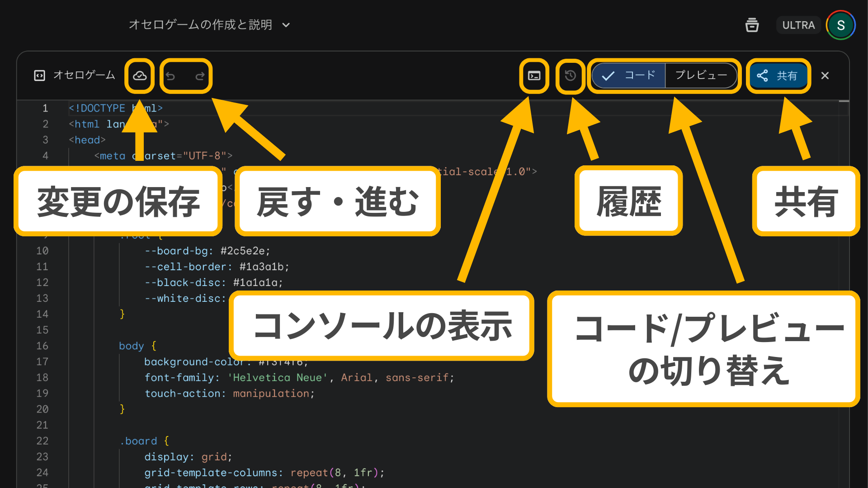Open the ULTRA plan badge

798,25
